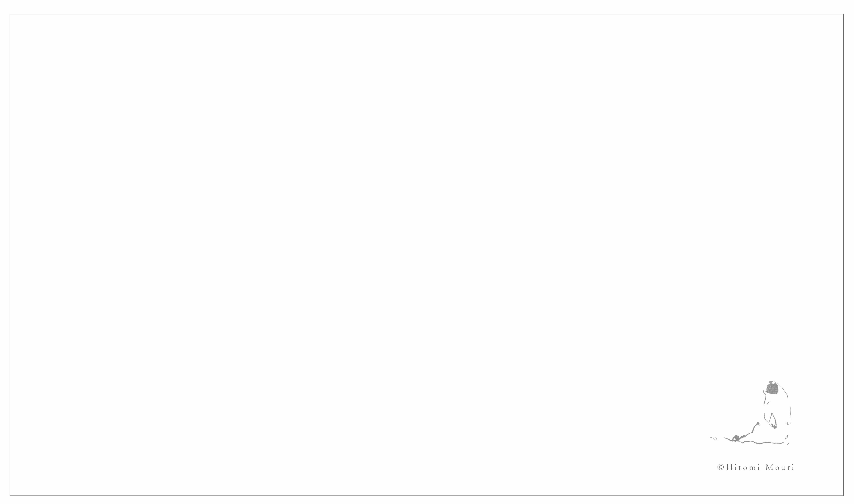Image resolution: width=854 pixels, height=504 pixels.
Task: Select the word "Mouri" in the credit
Action: [x=780, y=467]
